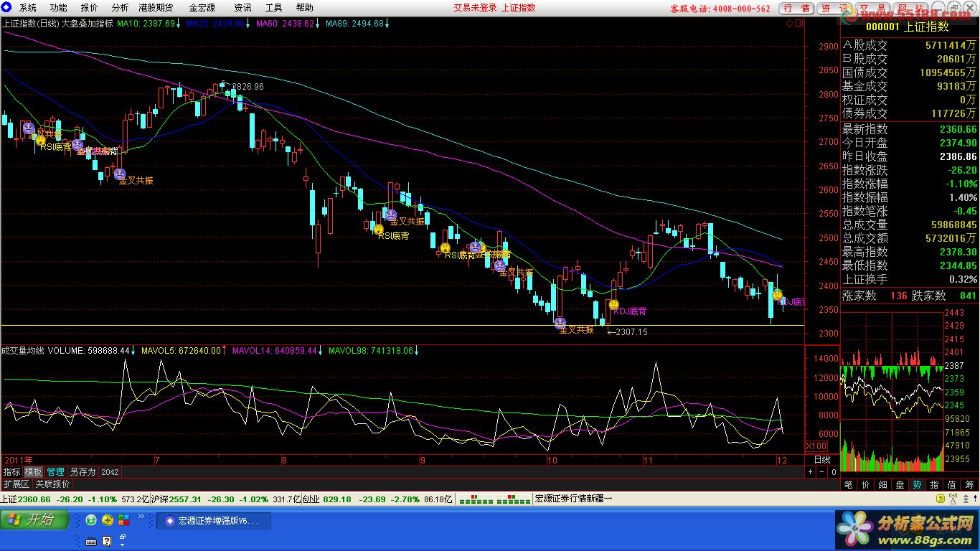
Task: Click the 行情 button at top right
Action: pyautogui.click(x=796, y=9)
